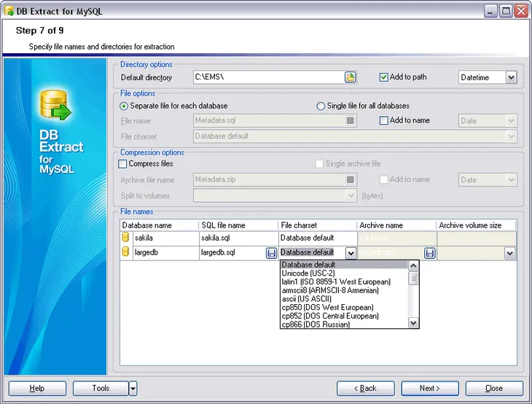Click the Archive volume size column header
The image size is (532, 404).
click(477, 225)
